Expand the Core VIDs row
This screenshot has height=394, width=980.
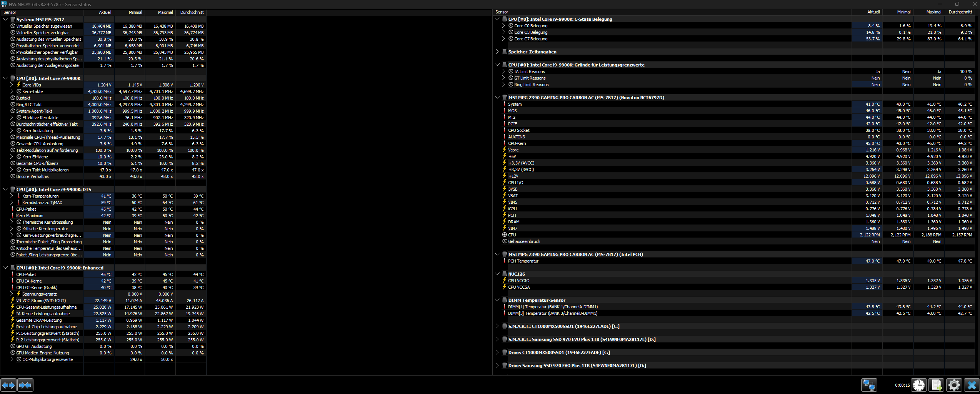coord(12,85)
